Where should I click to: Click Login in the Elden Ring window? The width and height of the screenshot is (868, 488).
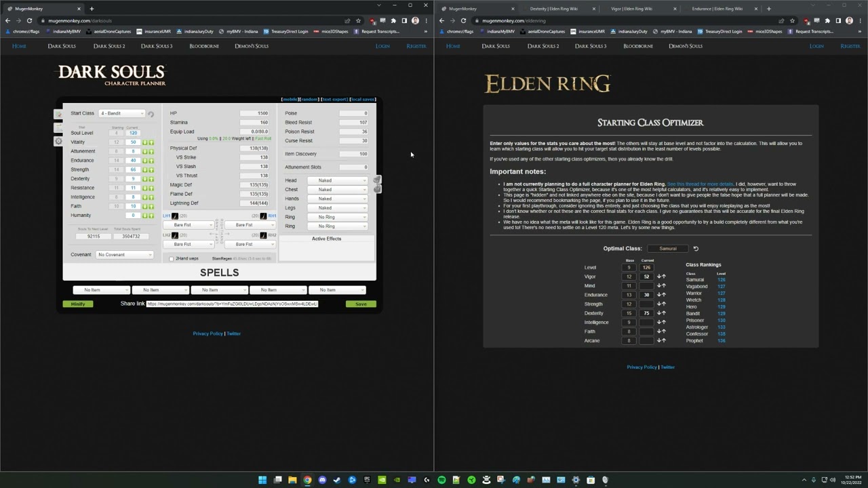(x=816, y=46)
